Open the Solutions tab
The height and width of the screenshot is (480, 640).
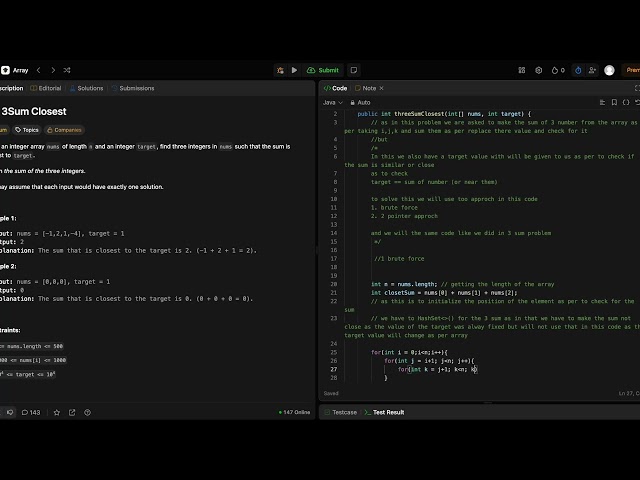click(87, 88)
